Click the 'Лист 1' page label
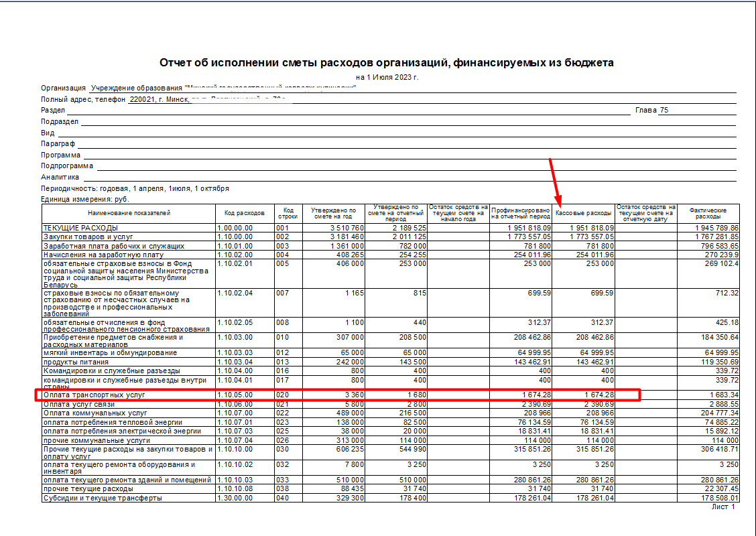The image size is (756, 536). pyautogui.click(x=722, y=507)
